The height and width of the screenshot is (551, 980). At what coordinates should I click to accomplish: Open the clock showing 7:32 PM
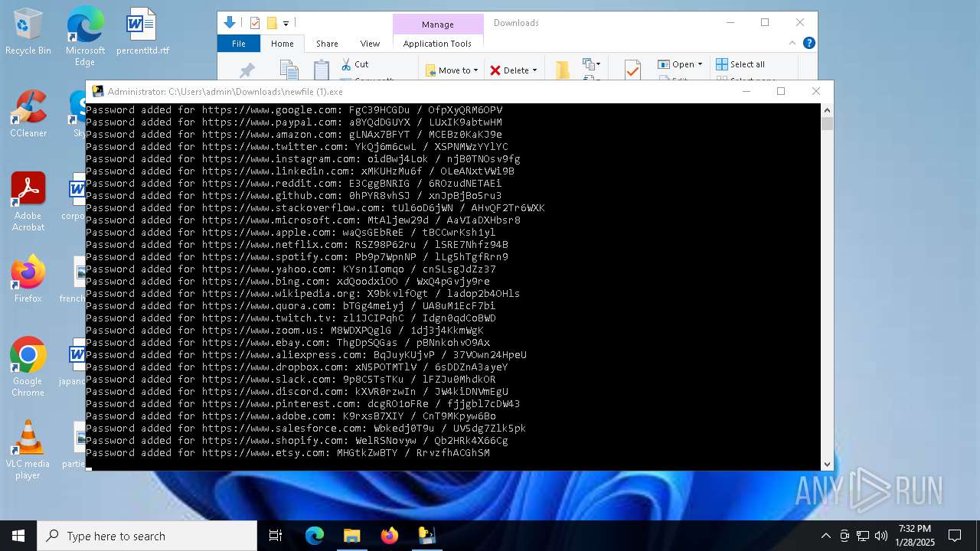pos(916,536)
